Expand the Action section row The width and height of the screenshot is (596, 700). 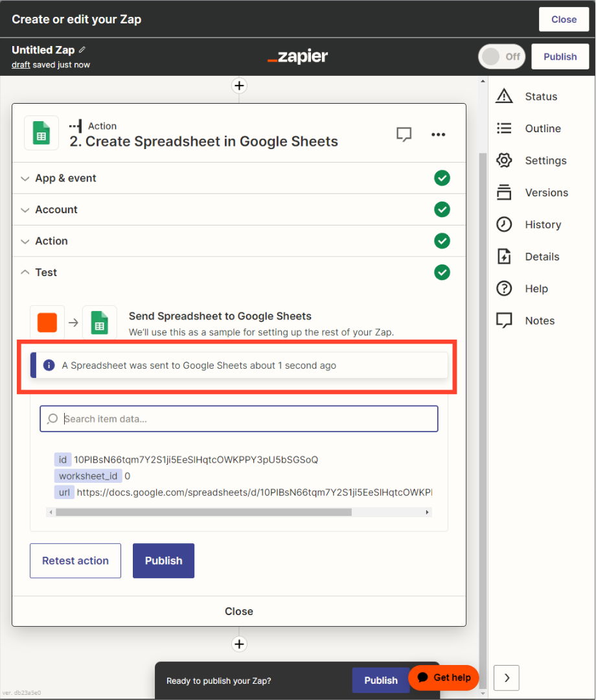pos(51,241)
